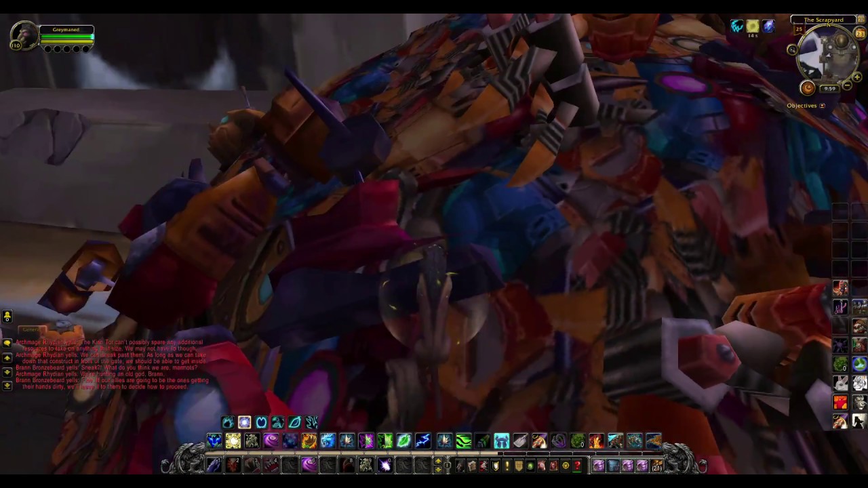Cast the purple swirl spell on upper bar
The height and width of the screenshot is (488, 868).
tap(271, 441)
